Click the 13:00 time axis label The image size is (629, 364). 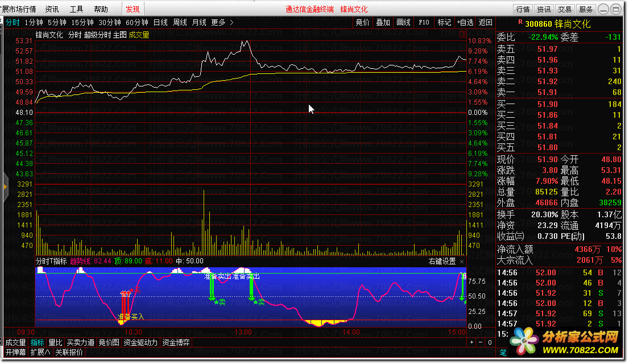(243, 332)
